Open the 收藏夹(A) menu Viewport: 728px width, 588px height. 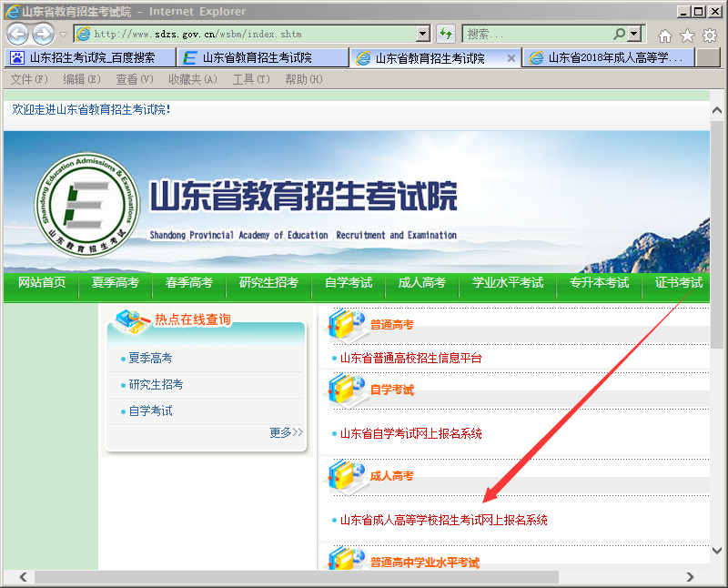[193, 79]
